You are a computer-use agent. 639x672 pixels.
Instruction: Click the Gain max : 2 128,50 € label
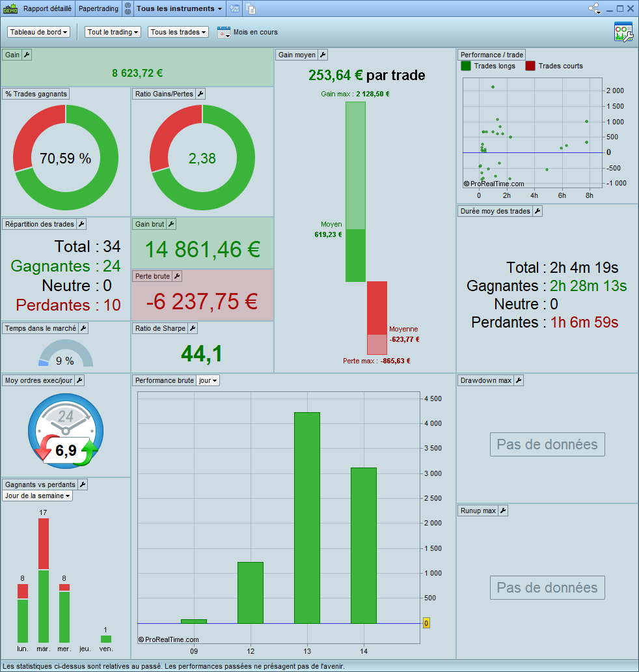[x=355, y=94]
